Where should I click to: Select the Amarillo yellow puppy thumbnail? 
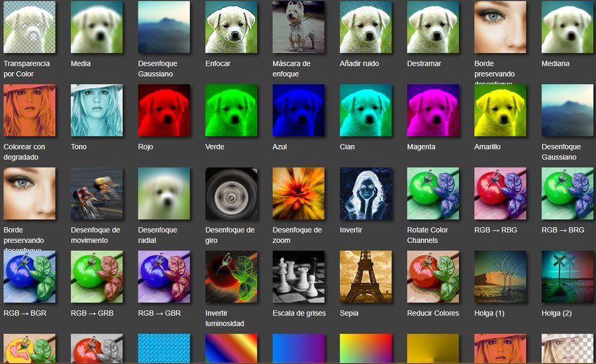click(x=500, y=110)
